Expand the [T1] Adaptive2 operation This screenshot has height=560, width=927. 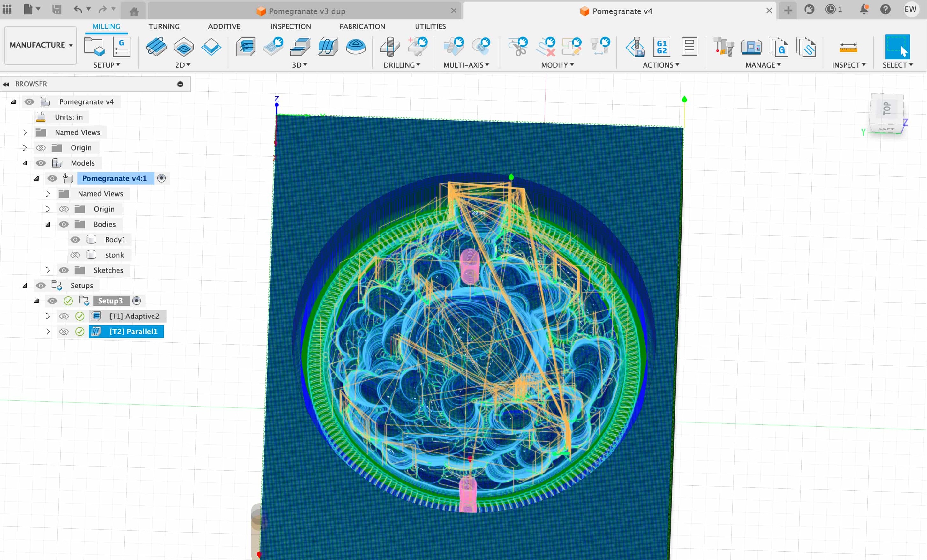coord(47,316)
